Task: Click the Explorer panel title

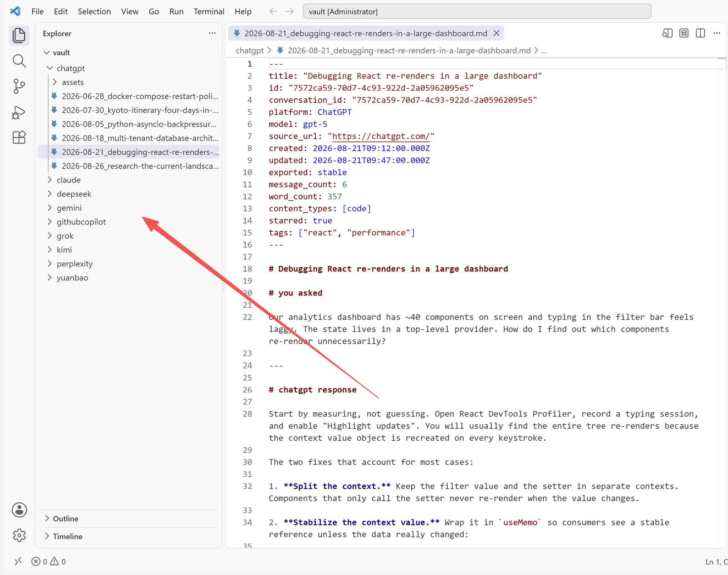Action: click(x=57, y=33)
